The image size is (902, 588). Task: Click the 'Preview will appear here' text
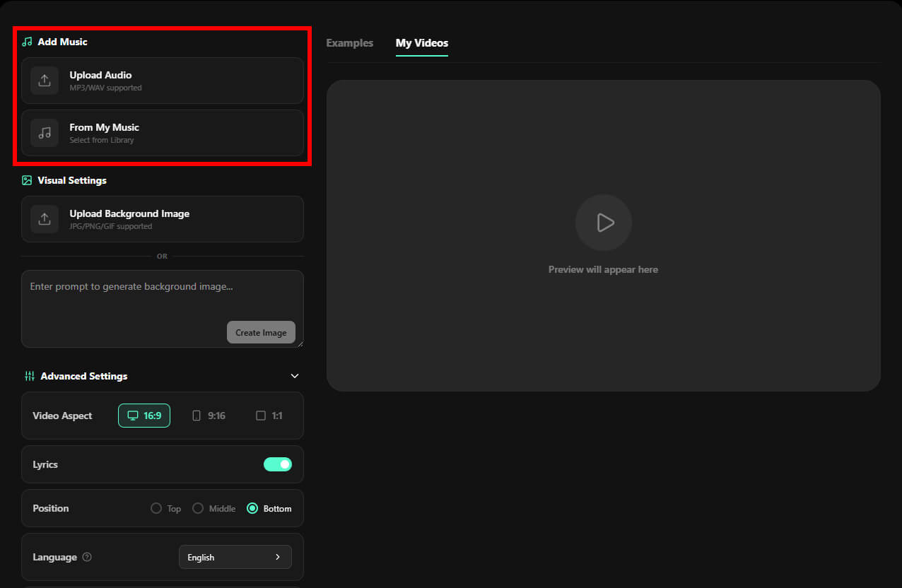[603, 269]
